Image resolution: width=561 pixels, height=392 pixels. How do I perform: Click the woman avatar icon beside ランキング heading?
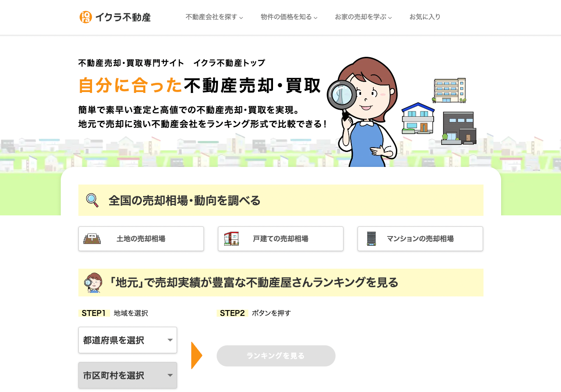coord(93,283)
